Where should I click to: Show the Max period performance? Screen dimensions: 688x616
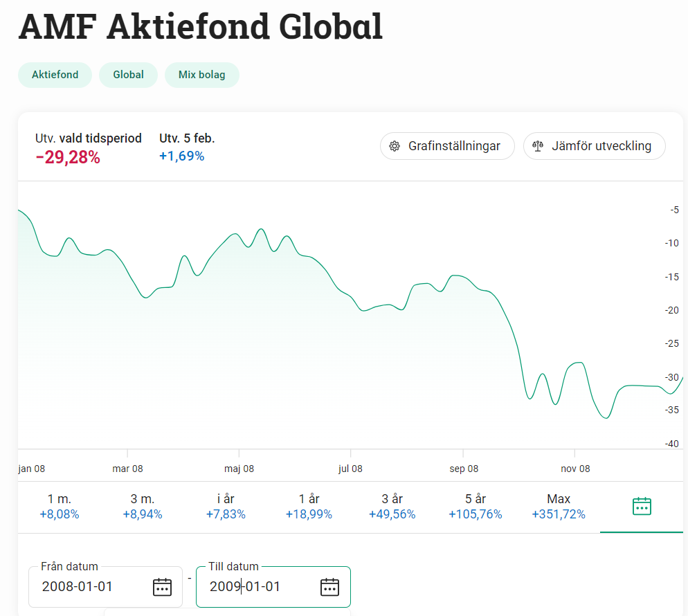pyautogui.click(x=559, y=507)
